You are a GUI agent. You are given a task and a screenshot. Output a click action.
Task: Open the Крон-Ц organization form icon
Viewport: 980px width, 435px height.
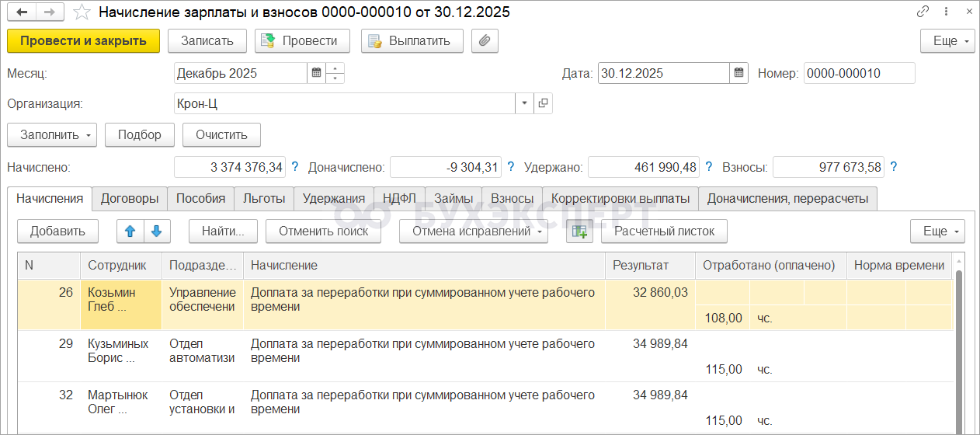543,103
